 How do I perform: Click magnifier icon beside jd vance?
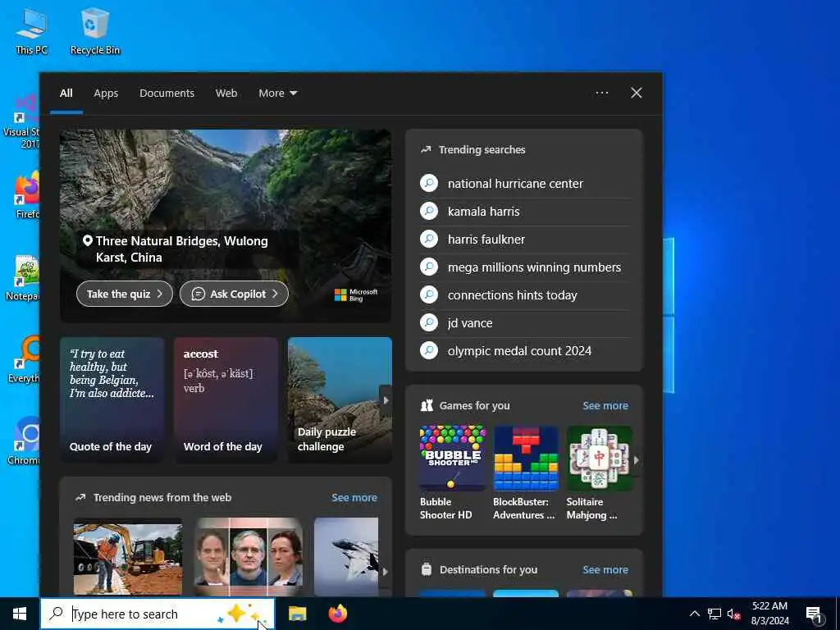[x=429, y=322]
